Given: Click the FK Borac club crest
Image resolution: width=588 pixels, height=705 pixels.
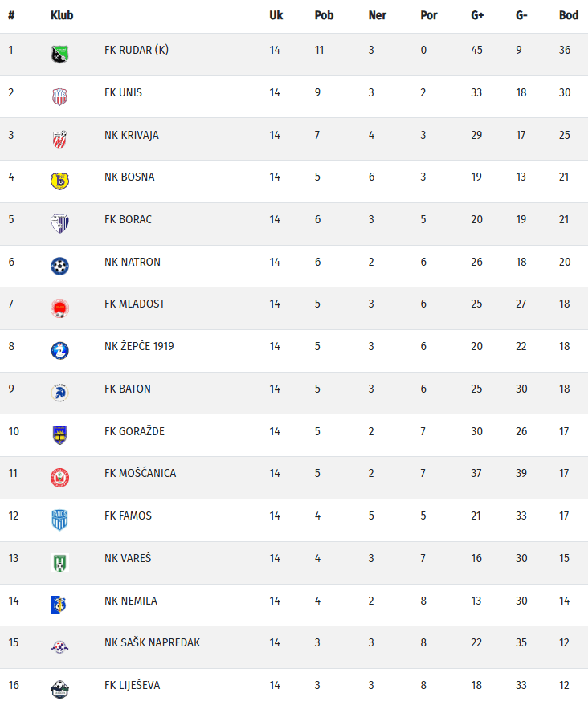Looking at the screenshot, I should pyautogui.click(x=60, y=223).
